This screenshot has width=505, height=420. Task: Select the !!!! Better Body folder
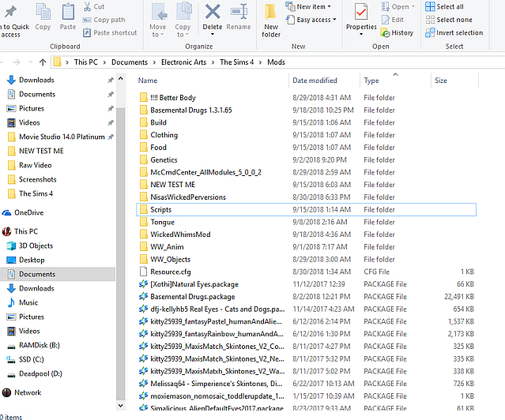(x=173, y=98)
